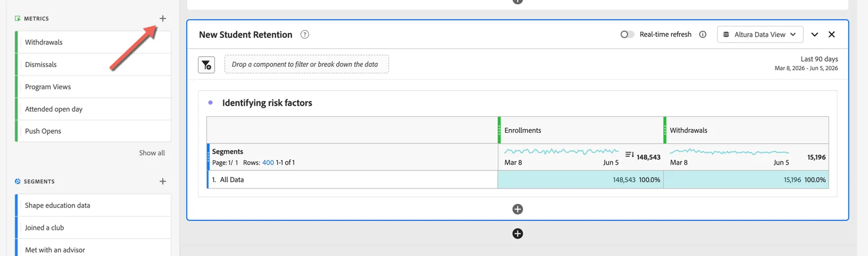Viewport: 868px width, 256px height.
Task: Click the plus icon next to Segments
Action: (x=163, y=182)
